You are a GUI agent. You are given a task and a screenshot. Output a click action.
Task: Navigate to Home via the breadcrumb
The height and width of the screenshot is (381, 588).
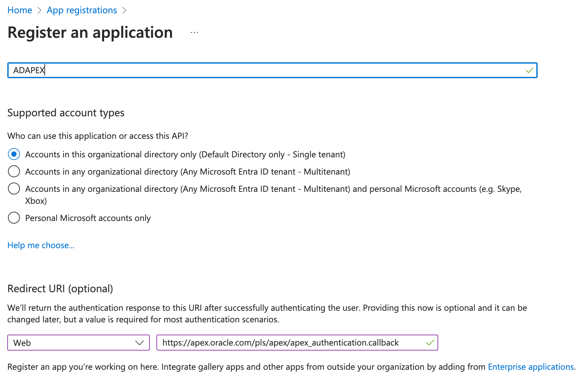pos(20,10)
